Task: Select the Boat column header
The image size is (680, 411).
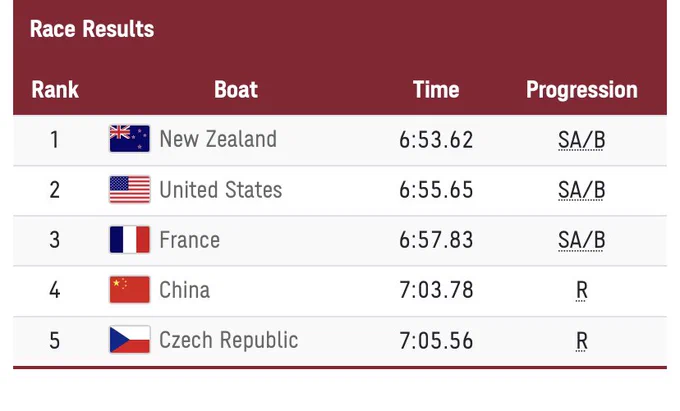Action: 236,90
